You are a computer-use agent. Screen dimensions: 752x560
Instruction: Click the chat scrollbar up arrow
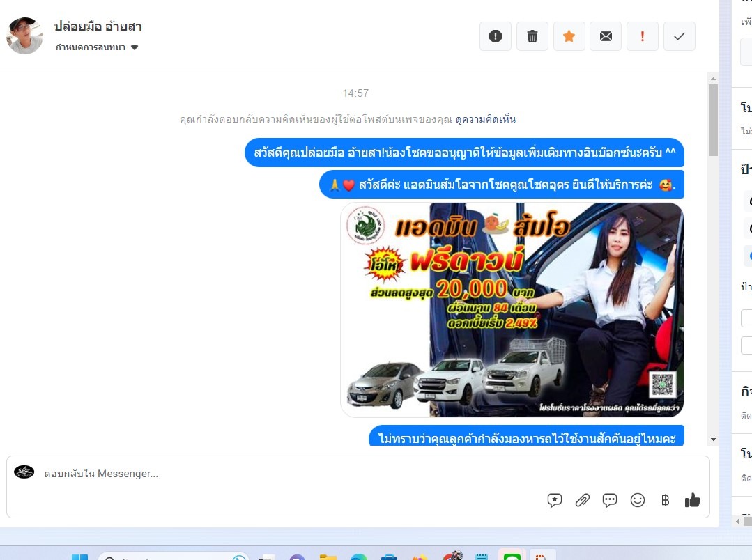713,79
